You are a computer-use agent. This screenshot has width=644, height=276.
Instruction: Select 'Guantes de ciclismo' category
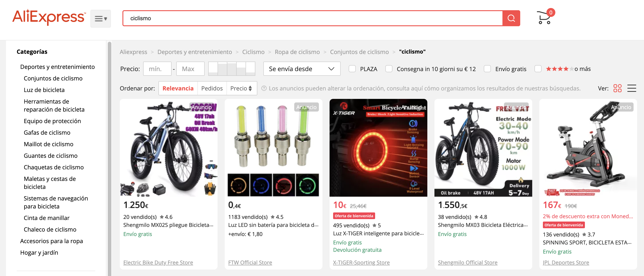50,156
